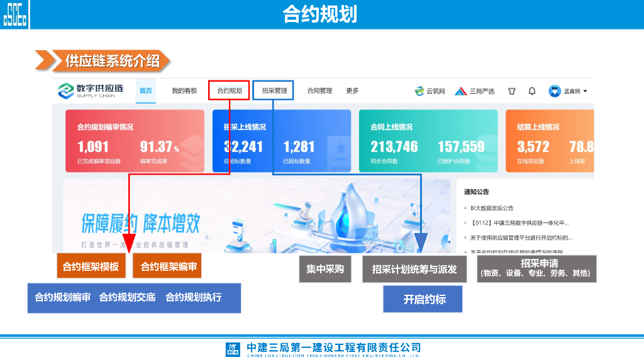Click the 集中采购 button
Image resolution: width=644 pixels, height=362 pixels.
(x=325, y=269)
